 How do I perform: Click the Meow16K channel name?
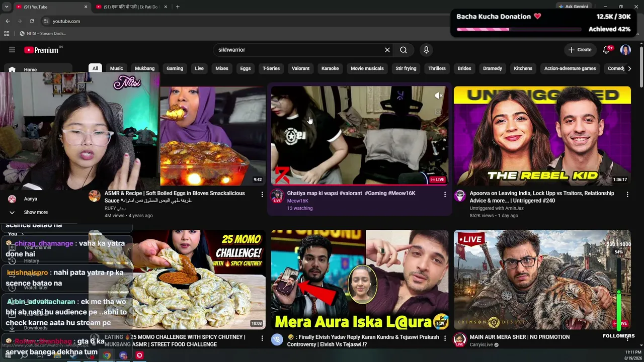(298, 201)
